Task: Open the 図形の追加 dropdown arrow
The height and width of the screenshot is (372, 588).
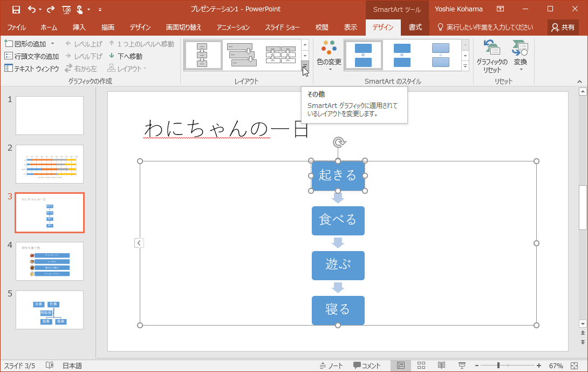Action: [x=52, y=43]
